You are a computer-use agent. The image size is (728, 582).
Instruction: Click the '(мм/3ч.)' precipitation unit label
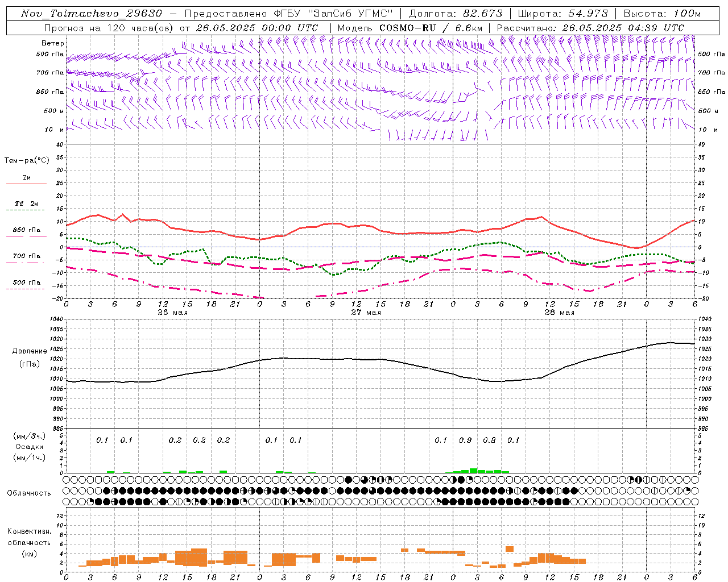point(30,436)
